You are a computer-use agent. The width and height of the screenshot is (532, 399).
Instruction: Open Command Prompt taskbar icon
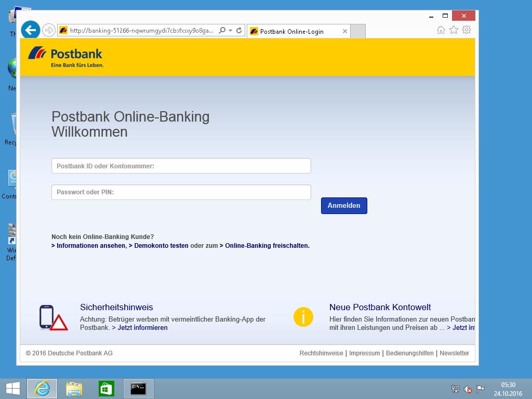(x=138, y=389)
